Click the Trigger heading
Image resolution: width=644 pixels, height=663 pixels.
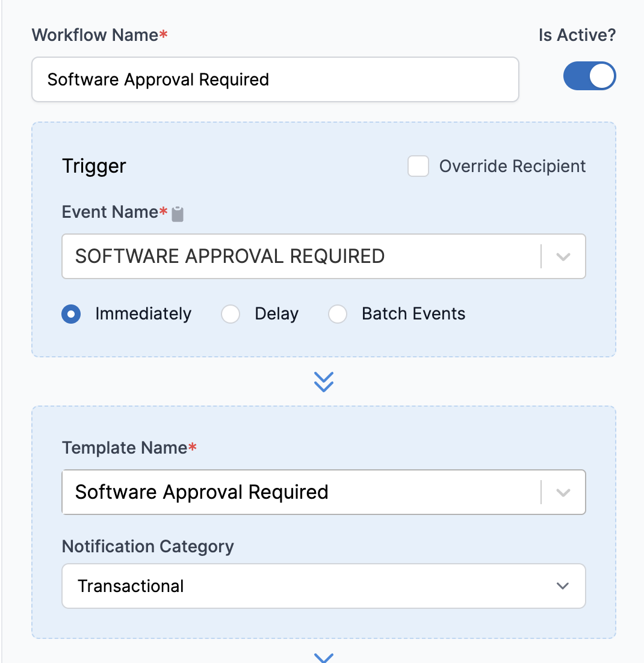coord(94,166)
